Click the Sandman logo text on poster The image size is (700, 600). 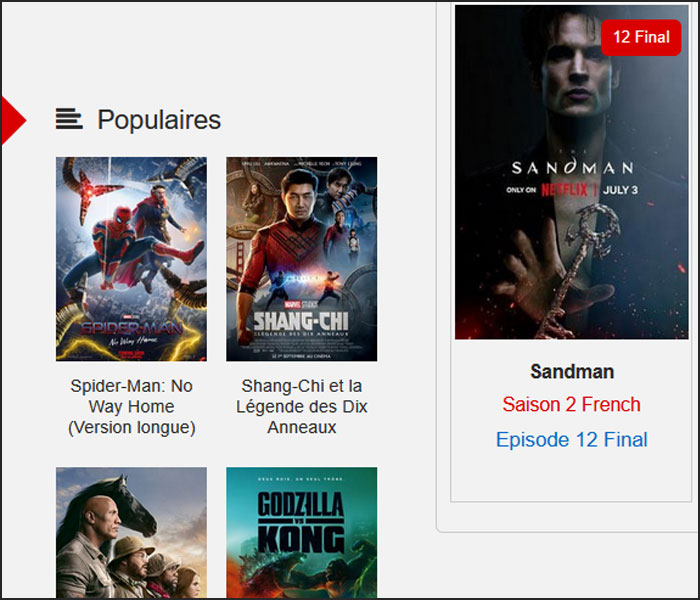pos(572,168)
